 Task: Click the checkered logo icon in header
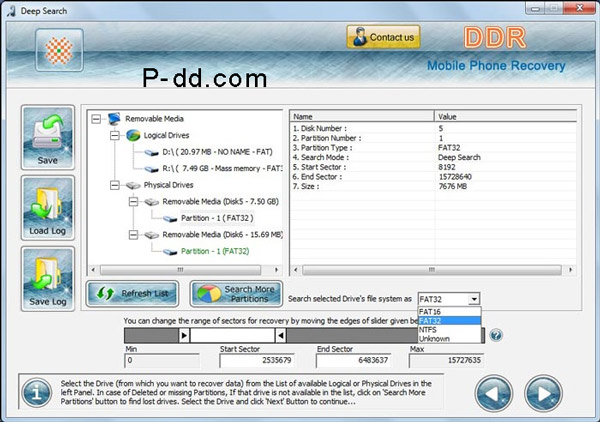(59, 50)
